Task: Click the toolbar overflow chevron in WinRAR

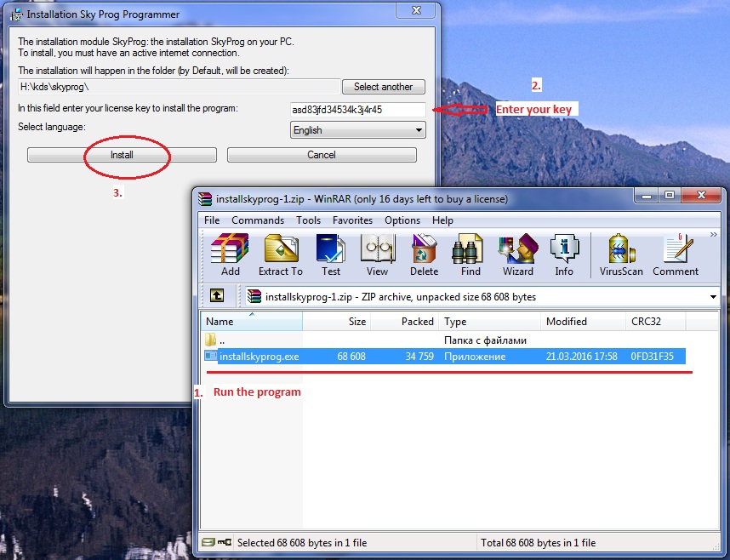Action: [714, 234]
